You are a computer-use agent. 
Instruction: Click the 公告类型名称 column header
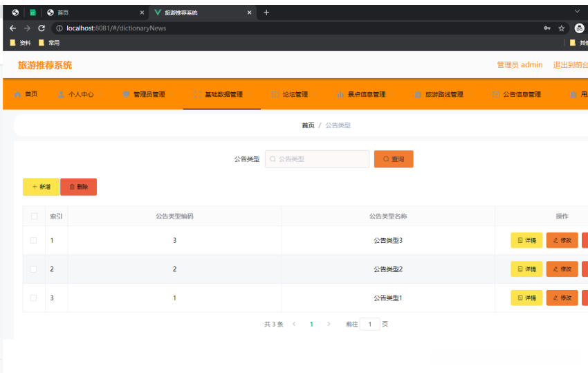(x=388, y=216)
